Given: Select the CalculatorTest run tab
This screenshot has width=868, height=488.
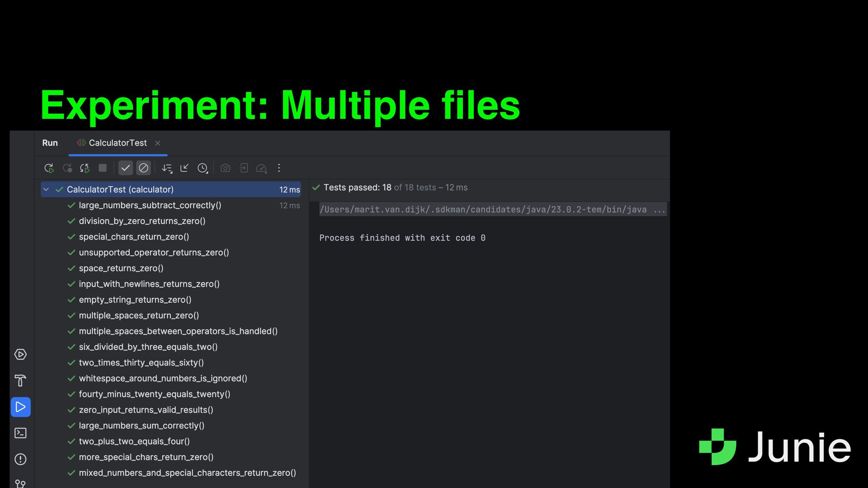Looking at the screenshot, I should tap(117, 143).
